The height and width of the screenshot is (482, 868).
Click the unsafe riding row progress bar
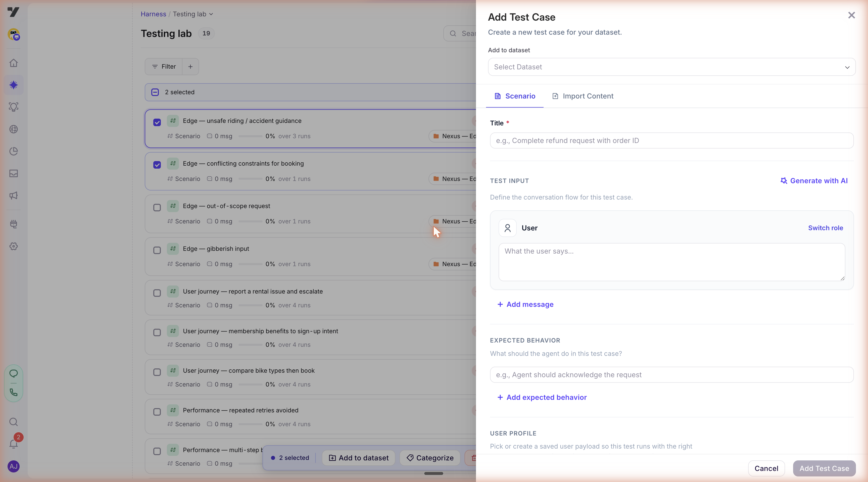click(250, 136)
